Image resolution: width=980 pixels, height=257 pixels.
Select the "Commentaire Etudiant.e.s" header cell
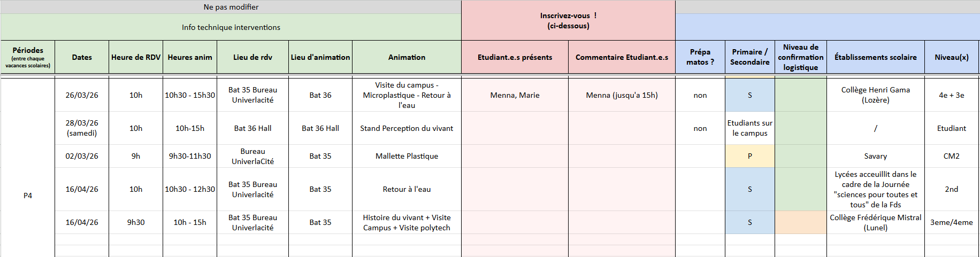[x=622, y=57]
